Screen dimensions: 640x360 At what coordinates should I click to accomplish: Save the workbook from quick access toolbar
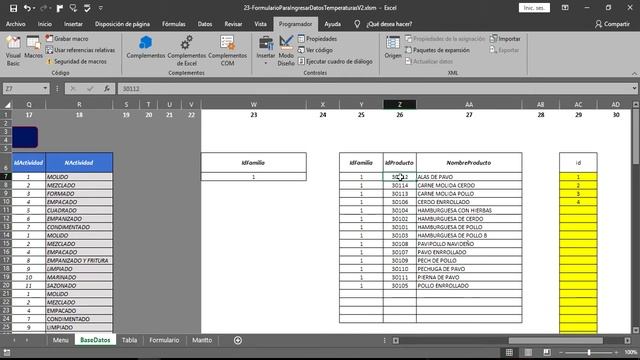point(13,8)
